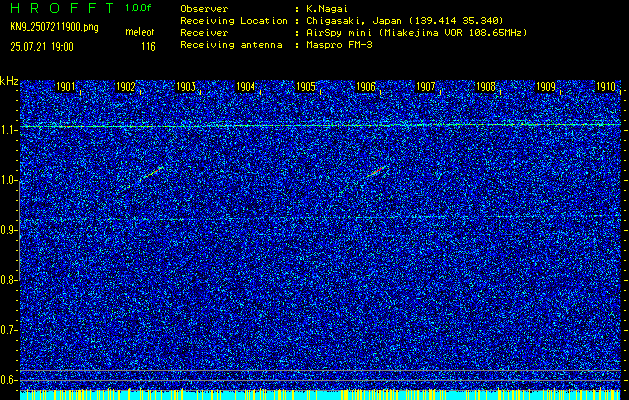Image resolution: width=629 pixels, height=400 pixels.
Task: Click the version label 1.0.0f
Action: [x=138, y=8]
